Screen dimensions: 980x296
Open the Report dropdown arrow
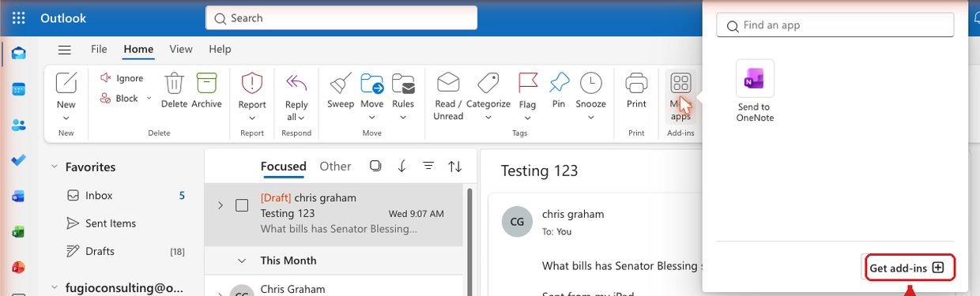252,118
